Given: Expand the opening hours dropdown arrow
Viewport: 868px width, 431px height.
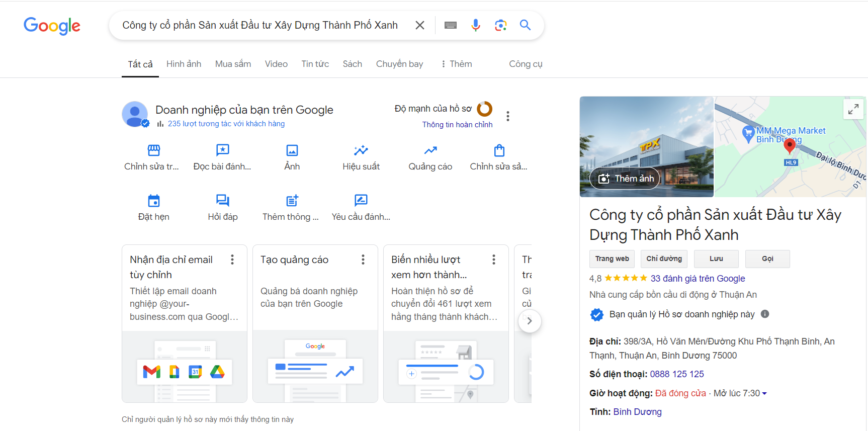Looking at the screenshot, I should coord(764,394).
